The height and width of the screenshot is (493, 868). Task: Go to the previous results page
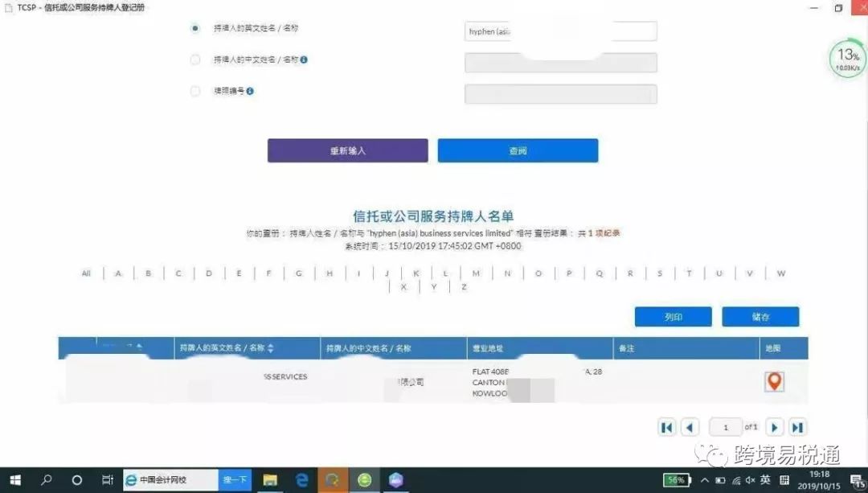[690, 428]
